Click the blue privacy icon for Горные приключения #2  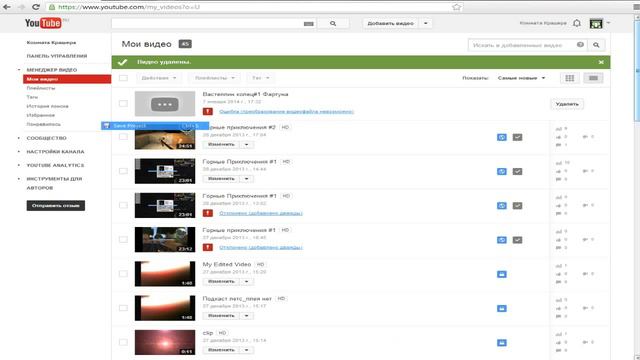(x=502, y=137)
